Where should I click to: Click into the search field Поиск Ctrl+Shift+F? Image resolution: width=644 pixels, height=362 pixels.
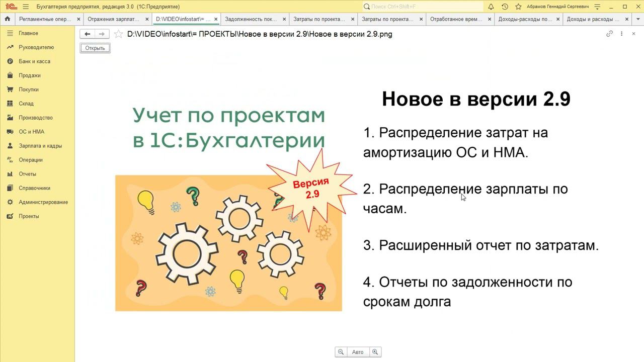[422, 7]
